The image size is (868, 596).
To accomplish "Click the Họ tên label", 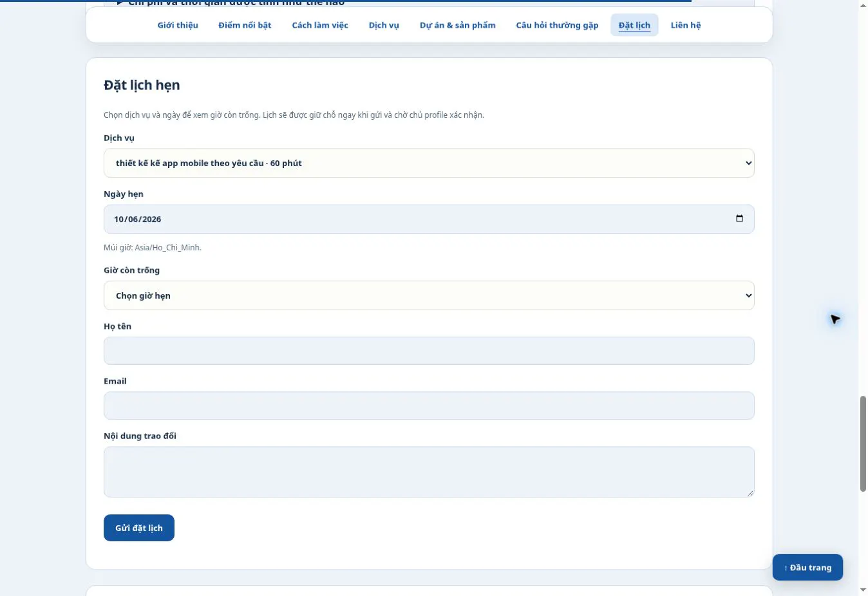I will click(117, 326).
